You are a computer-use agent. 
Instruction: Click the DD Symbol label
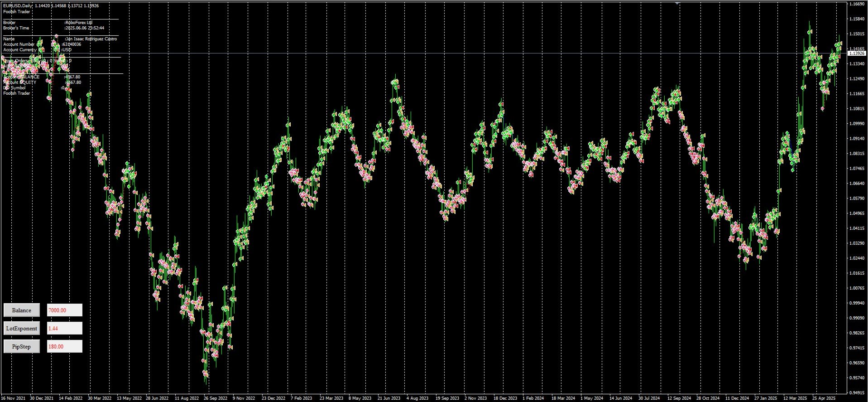click(x=14, y=88)
